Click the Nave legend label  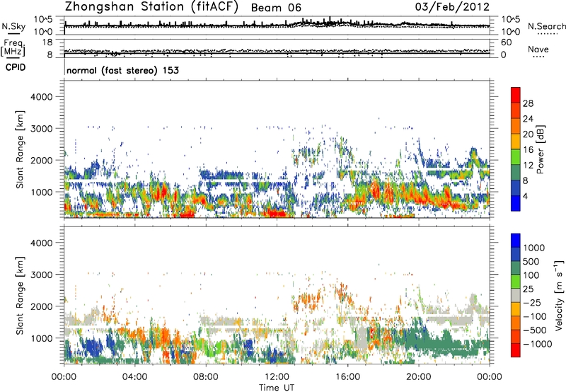coord(538,49)
